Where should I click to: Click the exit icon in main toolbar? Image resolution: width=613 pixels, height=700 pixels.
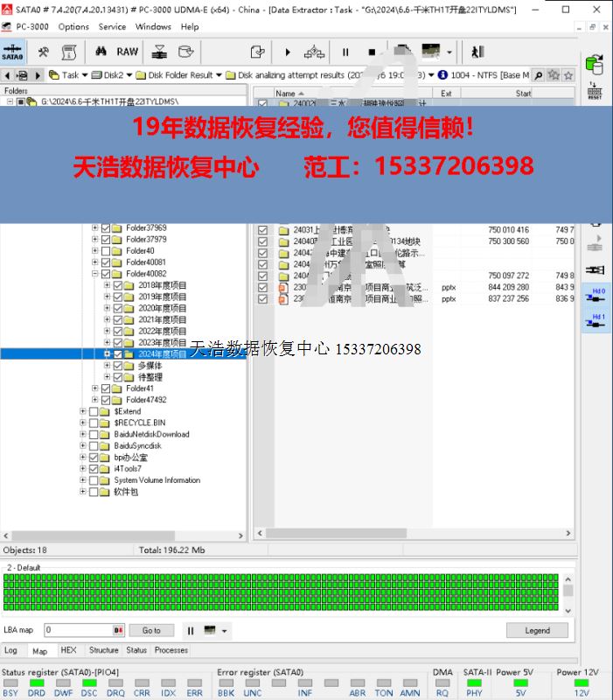point(477,52)
